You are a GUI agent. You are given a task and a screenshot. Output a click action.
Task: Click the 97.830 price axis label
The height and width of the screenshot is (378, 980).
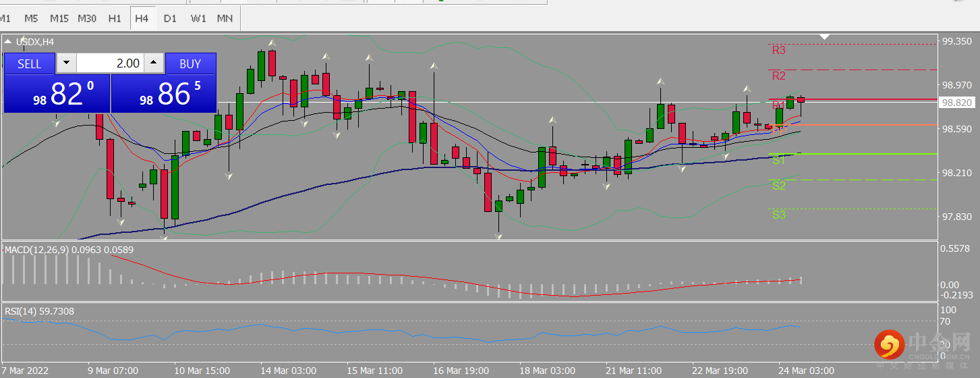coord(957,217)
